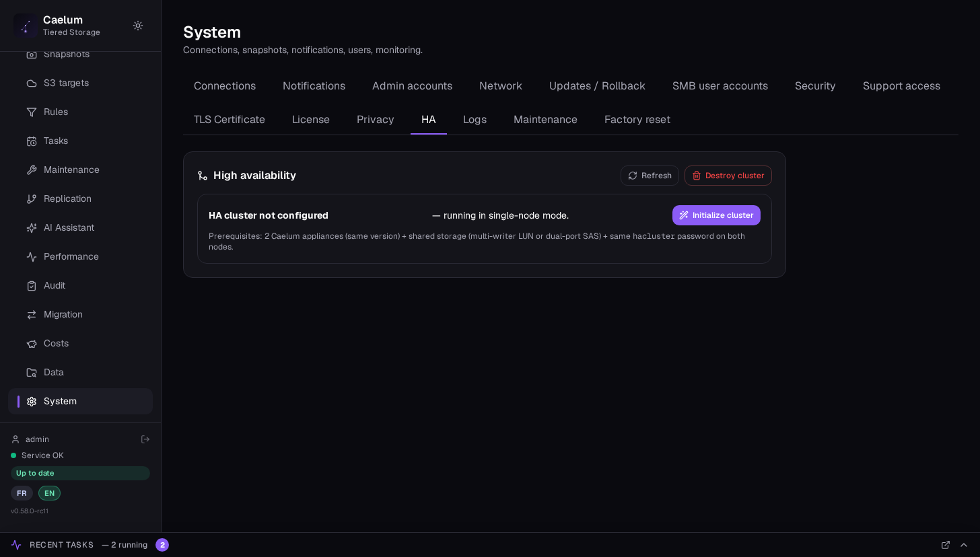Click the Replication branch icon
Viewport: 980px width, 557px height.
(x=32, y=199)
